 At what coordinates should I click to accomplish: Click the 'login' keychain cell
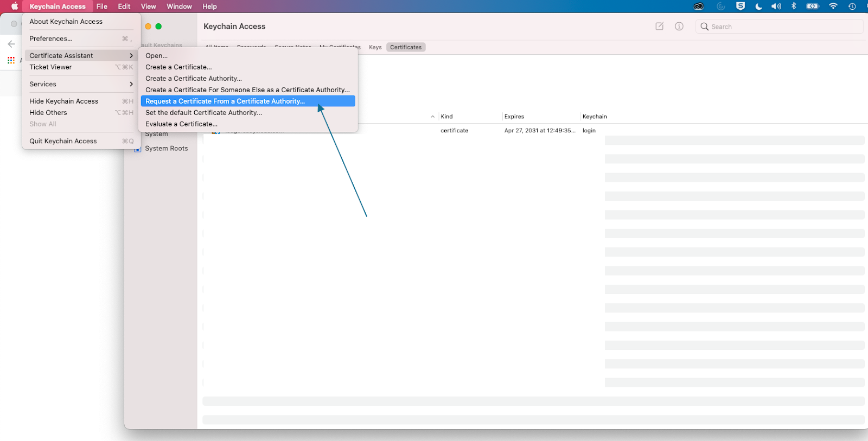coord(589,131)
